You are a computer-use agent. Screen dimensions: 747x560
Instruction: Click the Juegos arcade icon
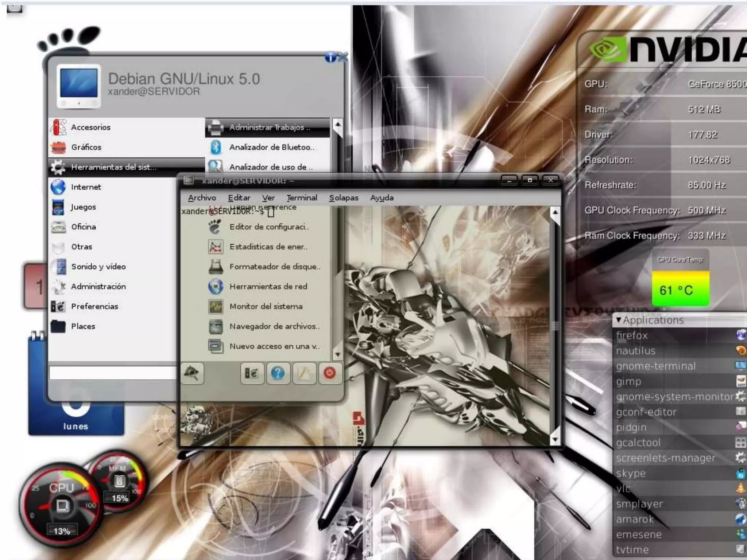coord(58,207)
